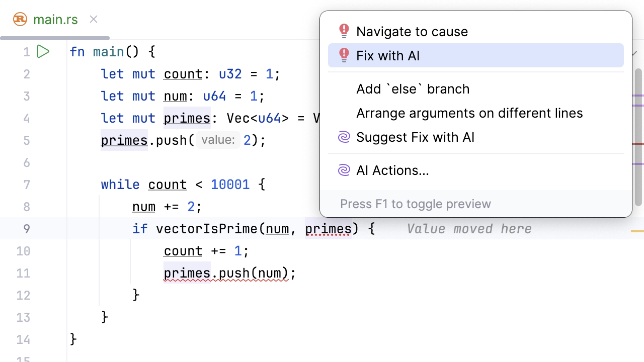Click the Rust file icon on main.rs tab
The height and width of the screenshot is (362, 644).
(20, 20)
